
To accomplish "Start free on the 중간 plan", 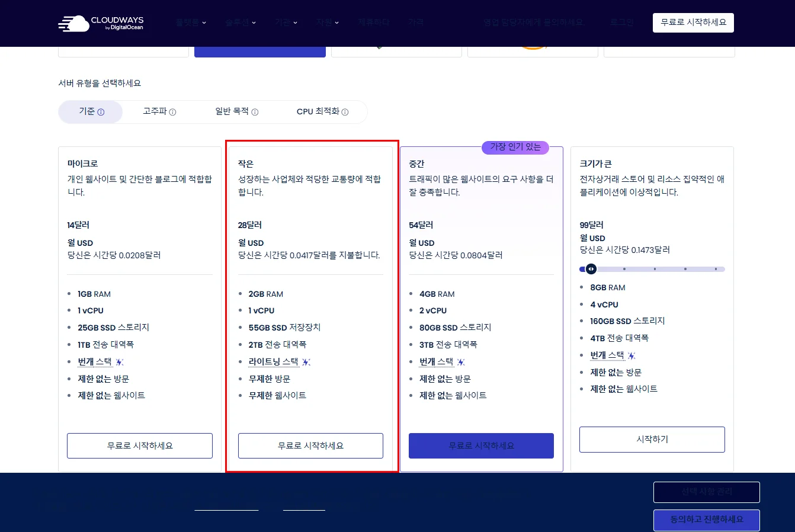I will coord(481,446).
